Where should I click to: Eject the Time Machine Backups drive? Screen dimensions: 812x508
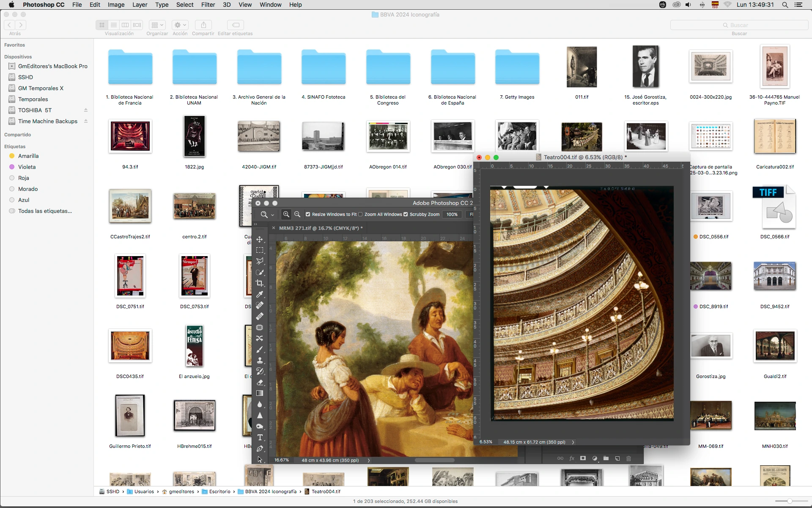point(86,121)
